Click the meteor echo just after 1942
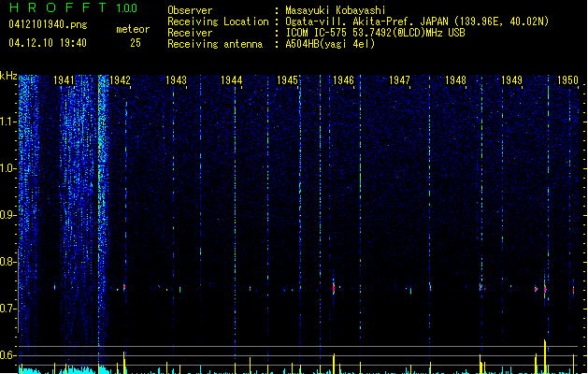Screen dimensions: 588x374 tap(124, 288)
